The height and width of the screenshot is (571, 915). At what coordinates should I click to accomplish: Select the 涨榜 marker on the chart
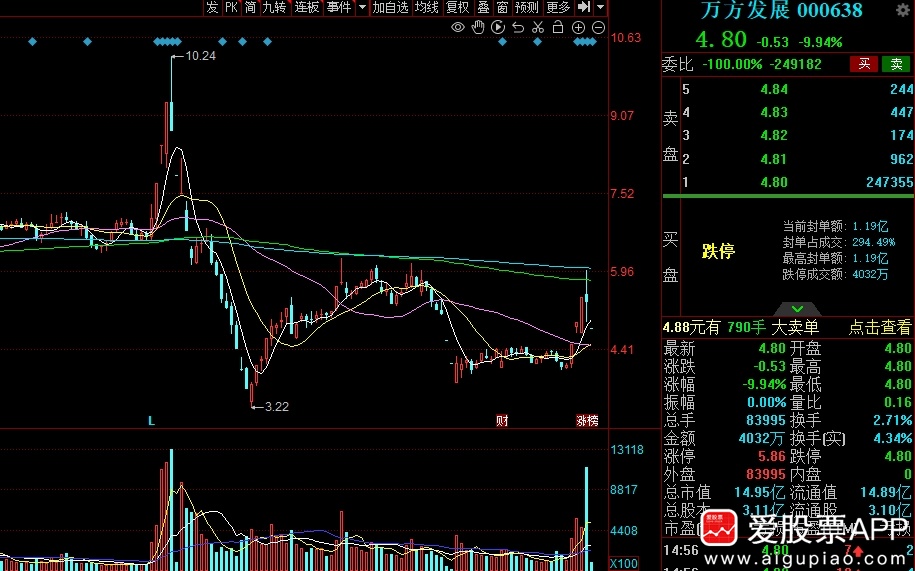pyautogui.click(x=587, y=421)
